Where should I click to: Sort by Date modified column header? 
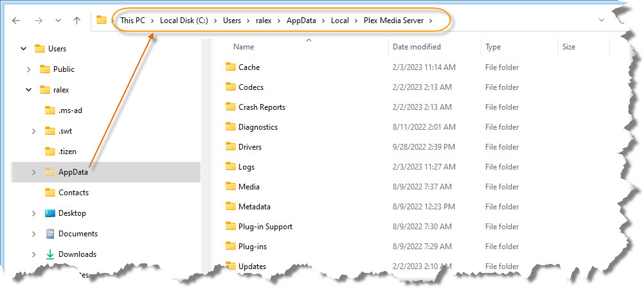tap(416, 47)
